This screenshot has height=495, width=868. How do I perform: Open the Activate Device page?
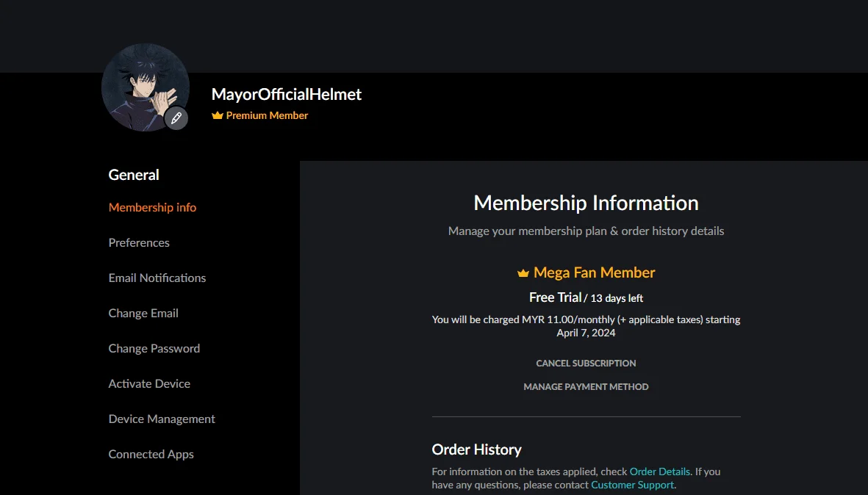point(149,384)
